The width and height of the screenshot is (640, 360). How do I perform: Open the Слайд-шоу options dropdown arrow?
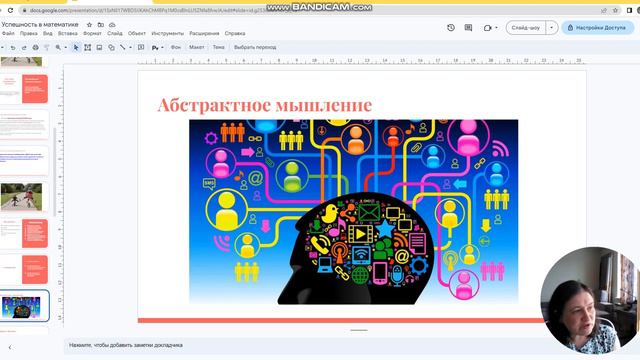point(551,28)
